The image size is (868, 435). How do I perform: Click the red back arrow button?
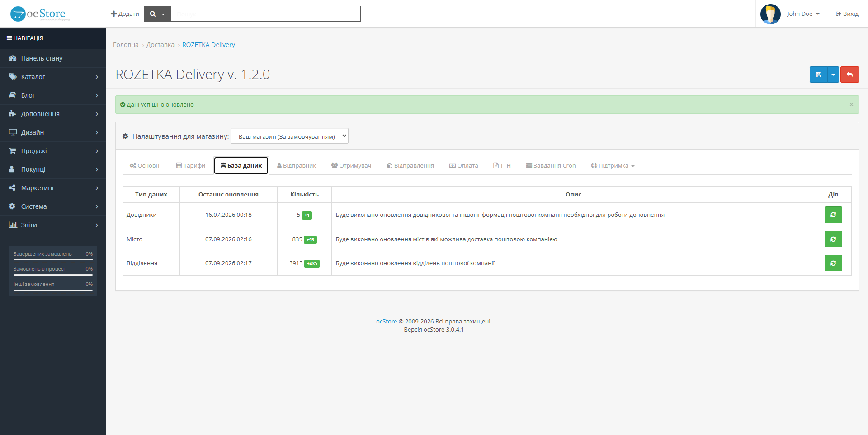(x=849, y=75)
